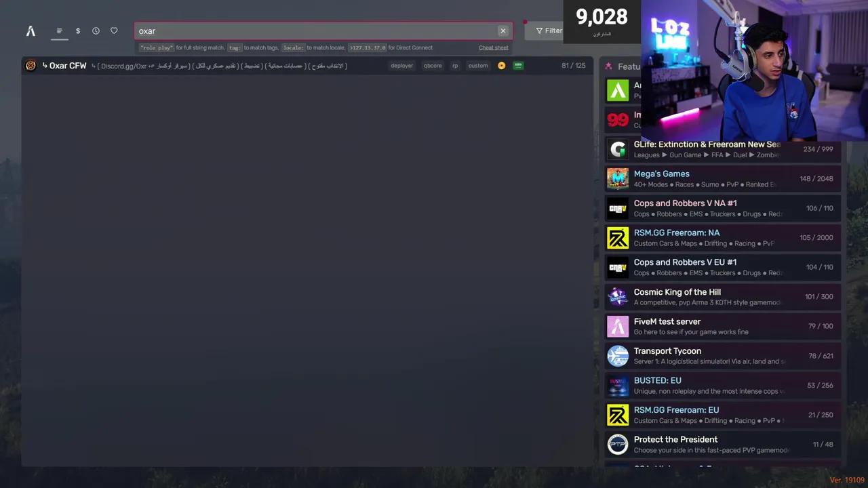Clear the search text with the X button
This screenshot has width=868, height=488.
click(x=503, y=31)
